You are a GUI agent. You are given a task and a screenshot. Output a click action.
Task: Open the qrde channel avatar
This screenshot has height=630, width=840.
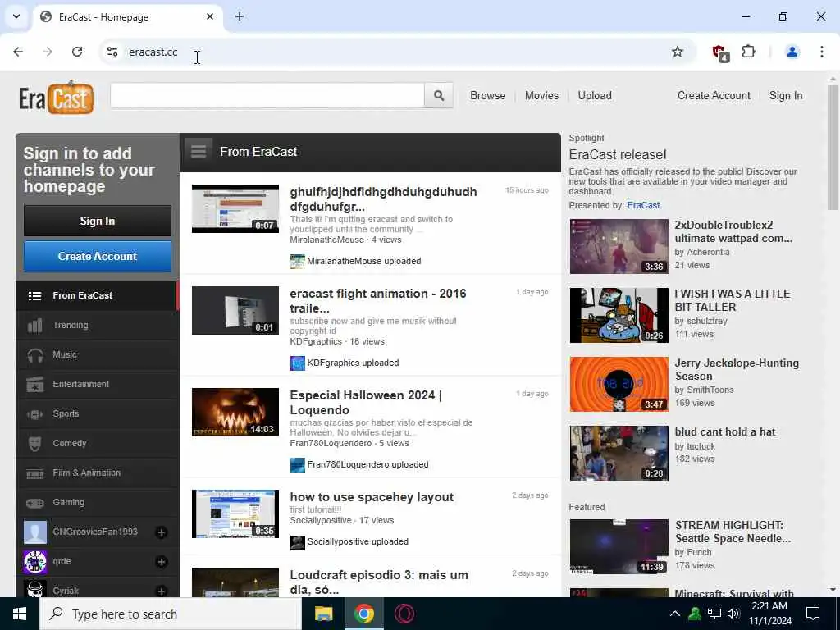click(34, 561)
